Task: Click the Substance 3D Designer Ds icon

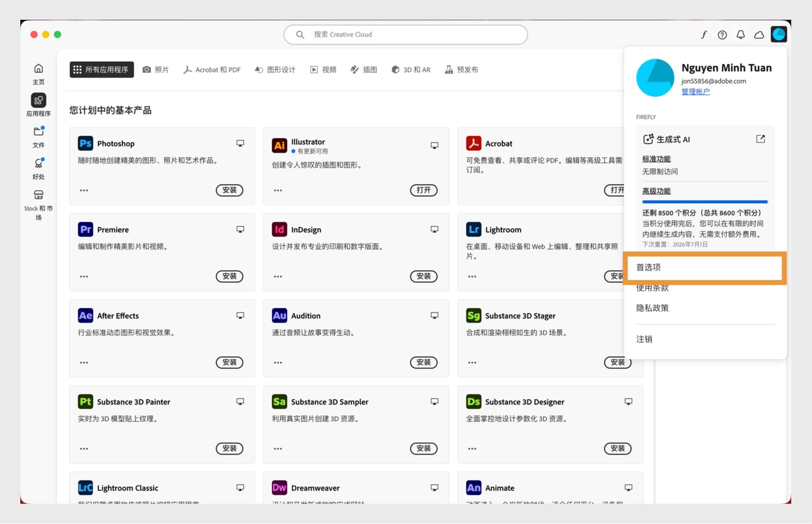Action: (x=474, y=402)
